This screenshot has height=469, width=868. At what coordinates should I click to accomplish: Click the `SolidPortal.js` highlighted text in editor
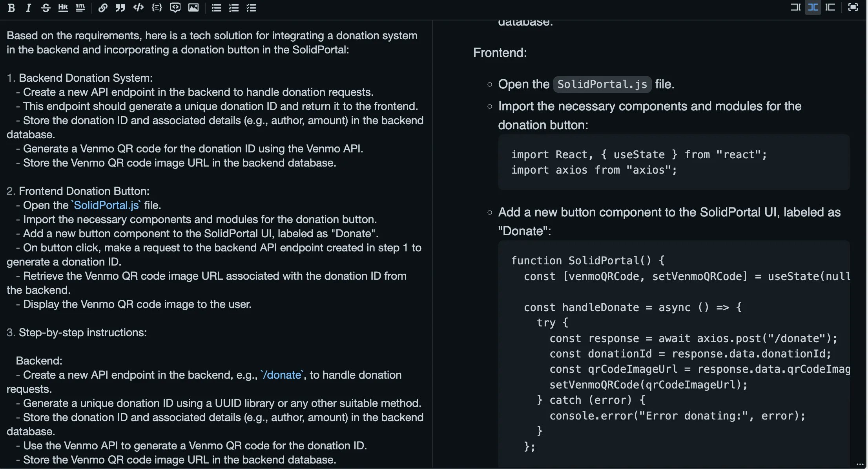point(106,205)
